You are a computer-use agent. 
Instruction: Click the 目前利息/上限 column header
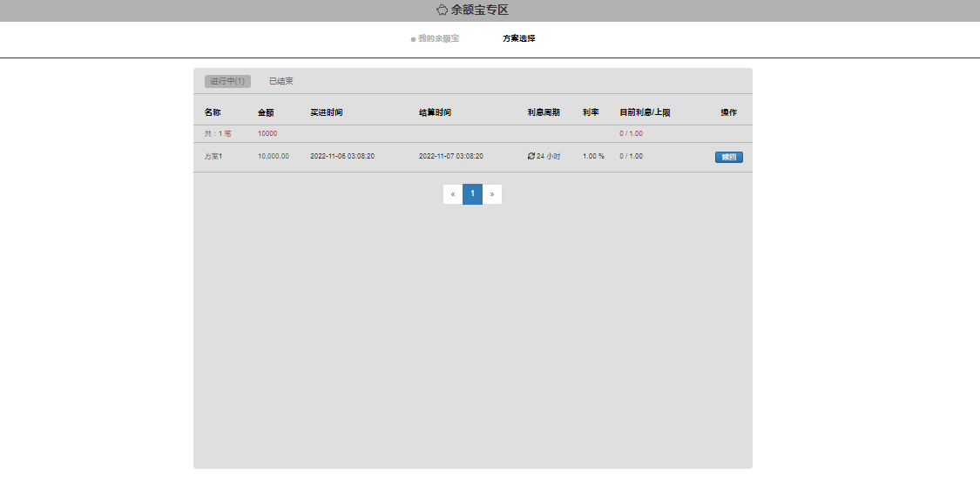point(645,112)
